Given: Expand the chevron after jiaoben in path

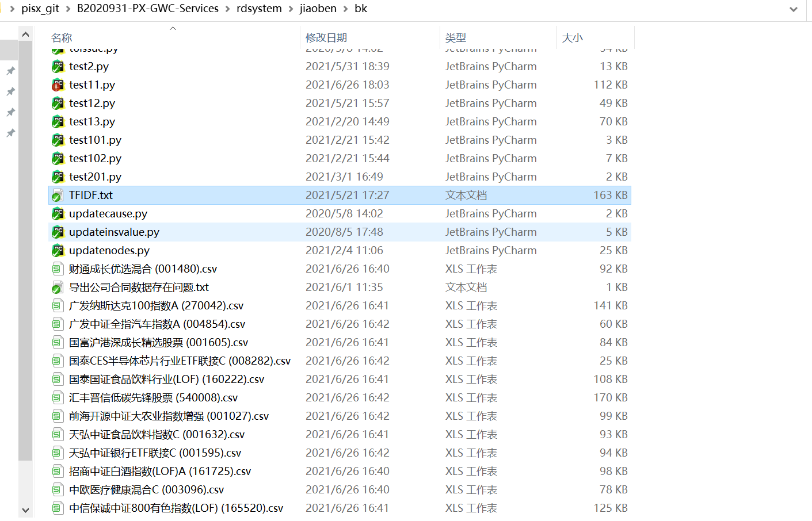Looking at the screenshot, I should pyautogui.click(x=346, y=9).
